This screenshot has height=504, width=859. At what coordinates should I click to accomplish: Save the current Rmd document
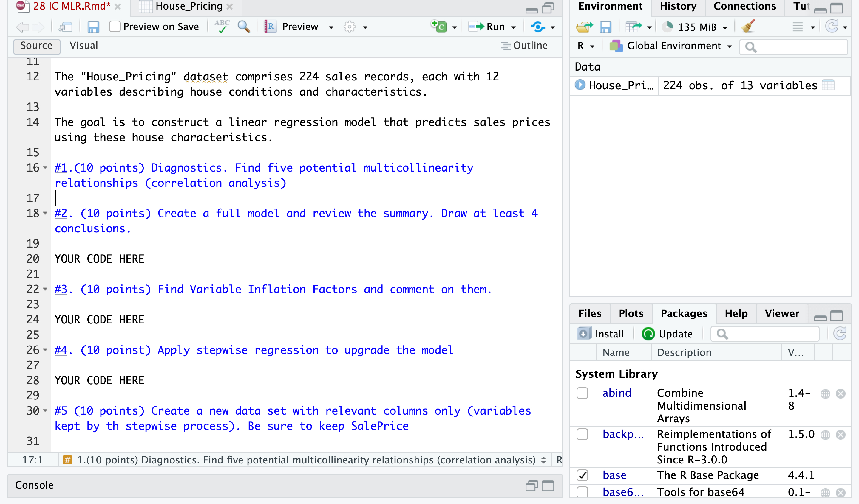(93, 27)
